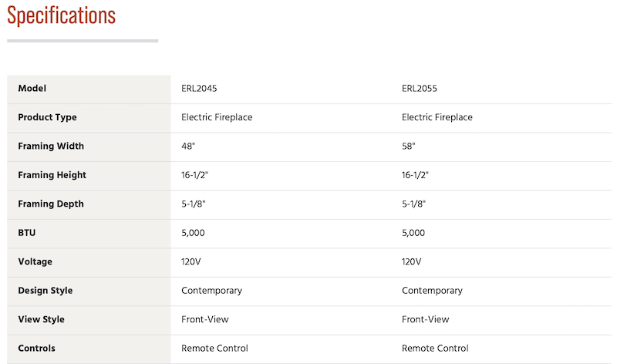The image size is (617, 364).
Task: Select the Design Style label
Action: tap(46, 291)
